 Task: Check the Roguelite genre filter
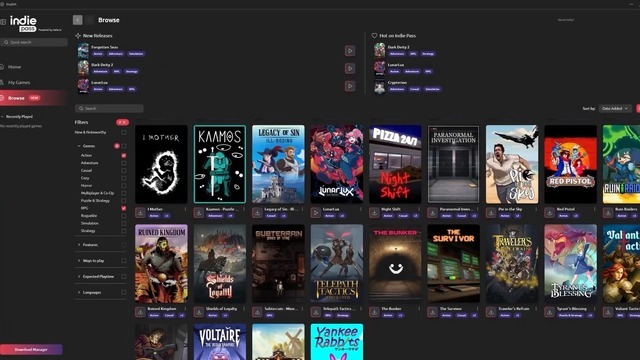(124, 216)
